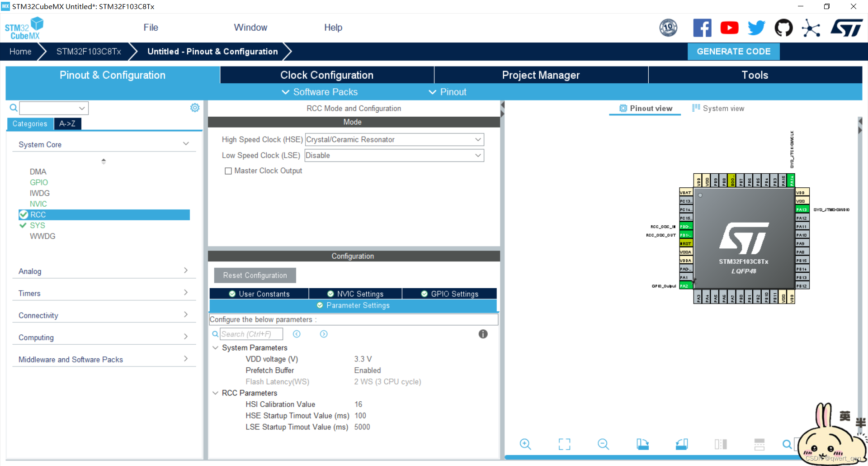
Task: Click the horizontal split view icon
Action: (x=759, y=444)
